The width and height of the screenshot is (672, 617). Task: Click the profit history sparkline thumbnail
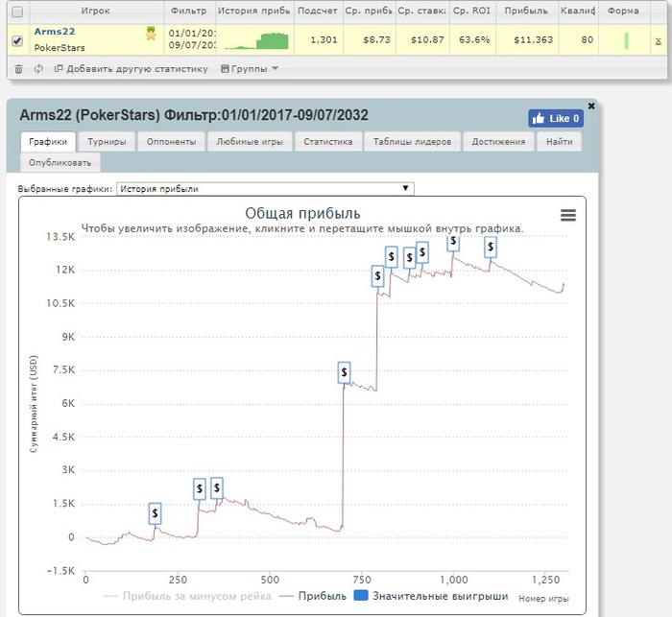[256, 40]
